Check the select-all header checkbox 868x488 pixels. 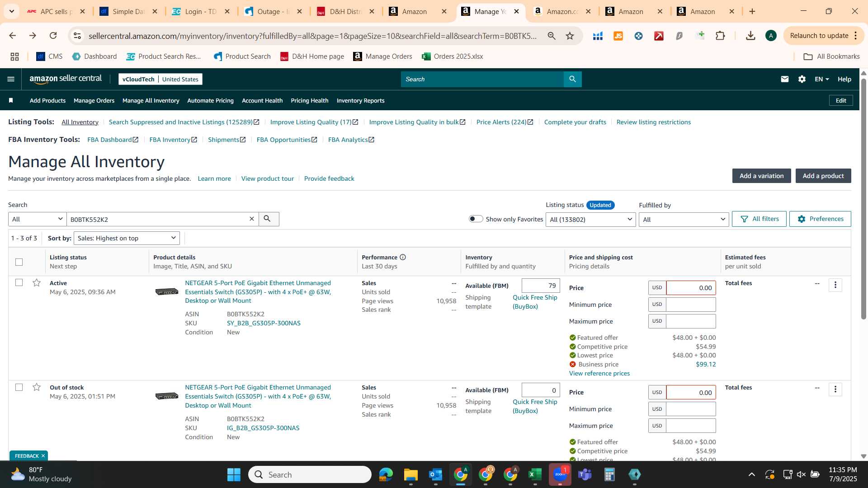[19, 262]
